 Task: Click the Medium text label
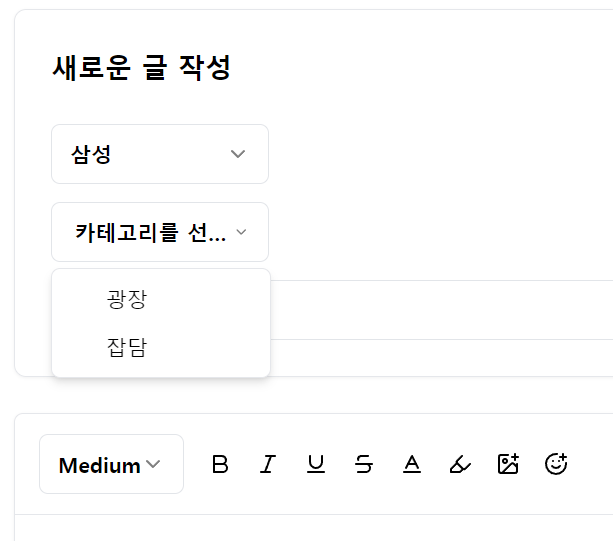[99, 465]
